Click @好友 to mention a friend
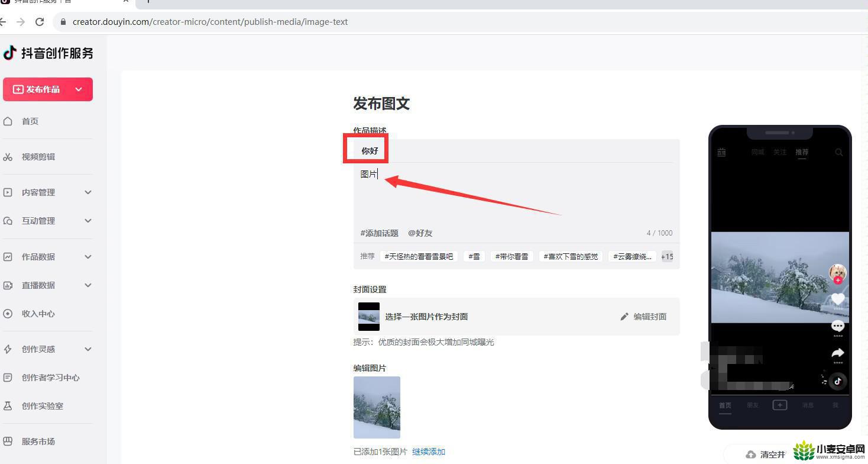Image resolution: width=868 pixels, height=464 pixels. pos(420,233)
